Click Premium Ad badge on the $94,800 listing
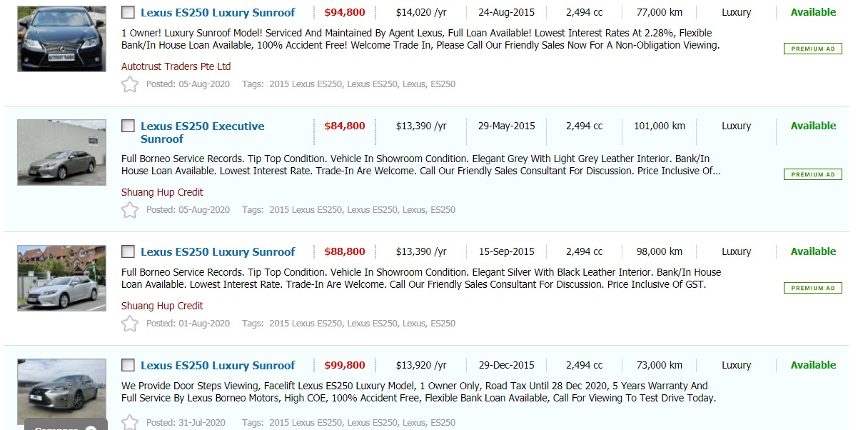This screenshot has height=430, width=868. (812, 49)
